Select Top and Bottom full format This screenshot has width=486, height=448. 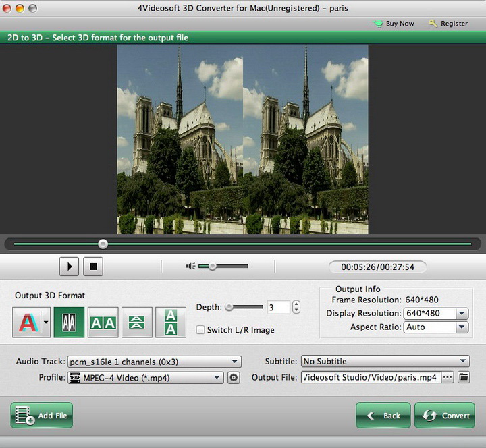(x=171, y=323)
